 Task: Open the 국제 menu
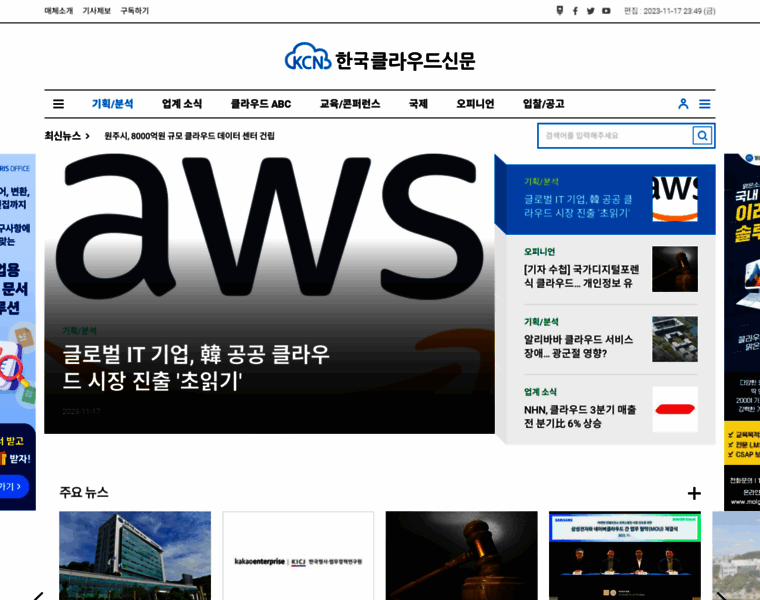[x=418, y=104]
